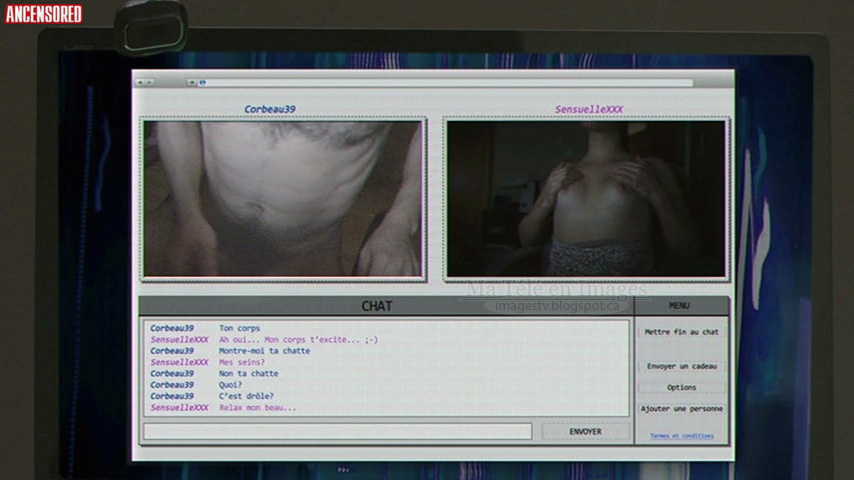
Task: Click the 'Envoyer un cadeau' button
Action: (x=681, y=366)
